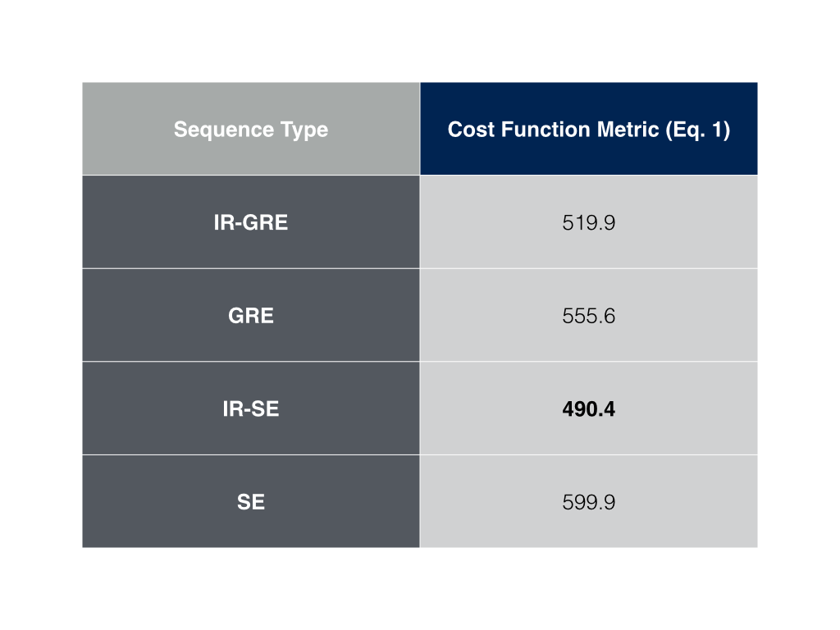Viewport: 840px width, 630px height.
Task: Click the white slide area below the table
Action: click(420, 589)
